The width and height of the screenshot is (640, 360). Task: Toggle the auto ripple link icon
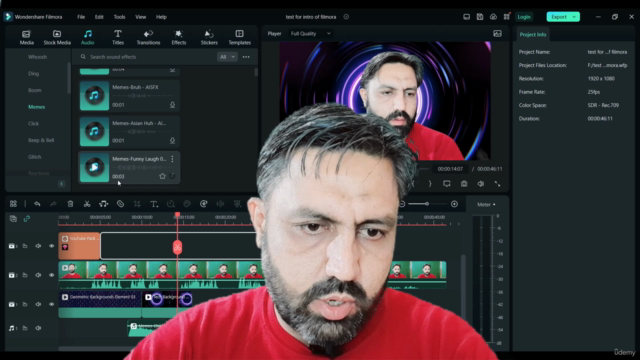27,219
